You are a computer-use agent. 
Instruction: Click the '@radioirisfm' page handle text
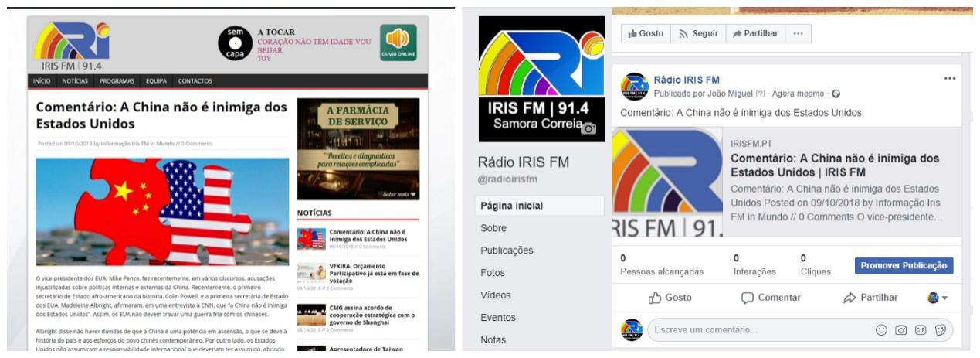point(507,179)
